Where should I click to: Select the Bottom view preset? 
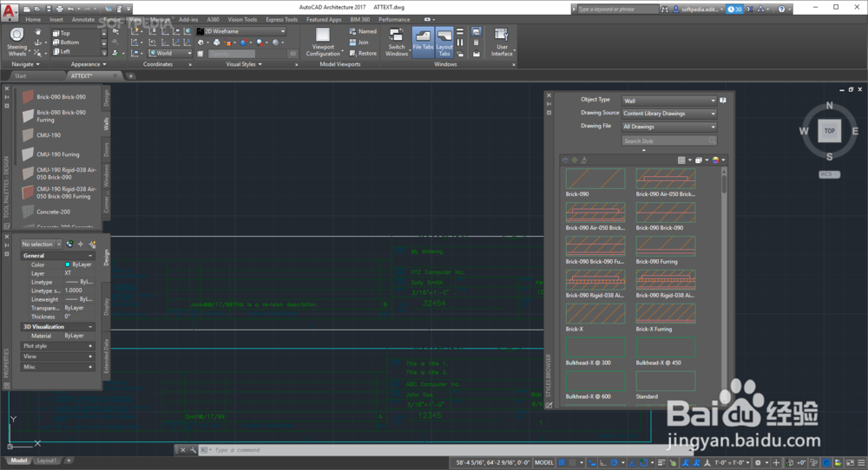(x=65, y=42)
